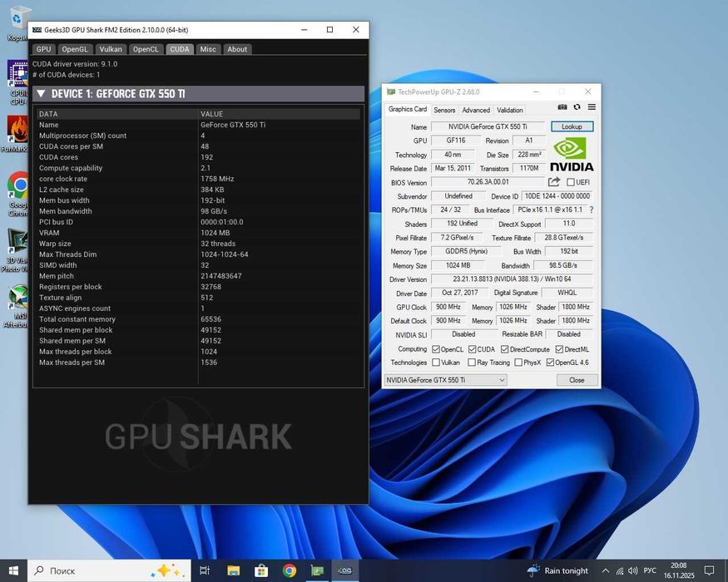Viewport: 728px width, 582px height.
Task: Click the Bus Interface question mark
Action: coord(592,210)
